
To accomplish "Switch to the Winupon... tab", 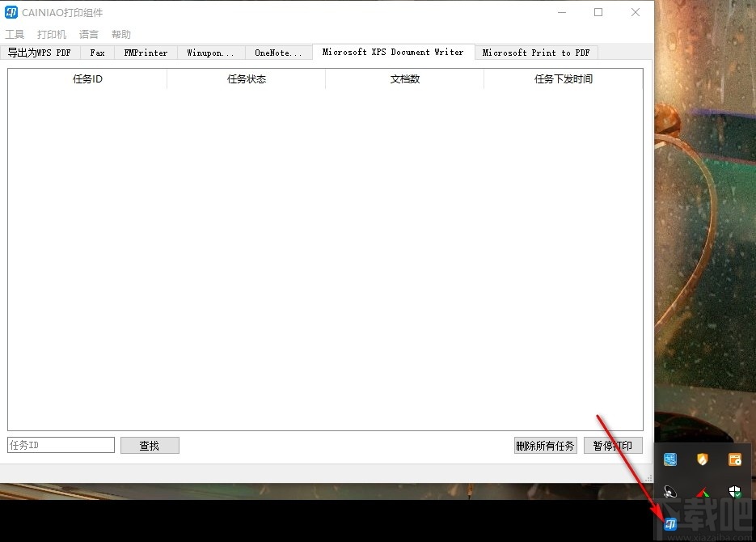I will point(211,53).
